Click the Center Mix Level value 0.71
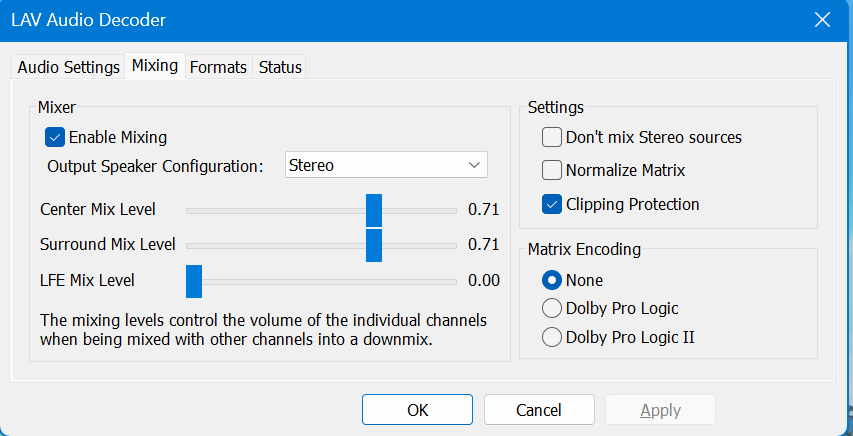 [x=484, y=210]
